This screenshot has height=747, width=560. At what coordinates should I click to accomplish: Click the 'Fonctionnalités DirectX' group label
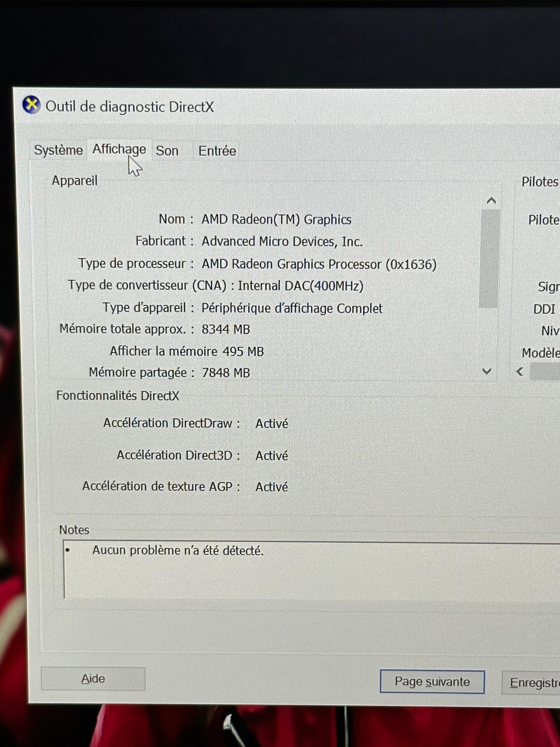(x=118, y=395)
